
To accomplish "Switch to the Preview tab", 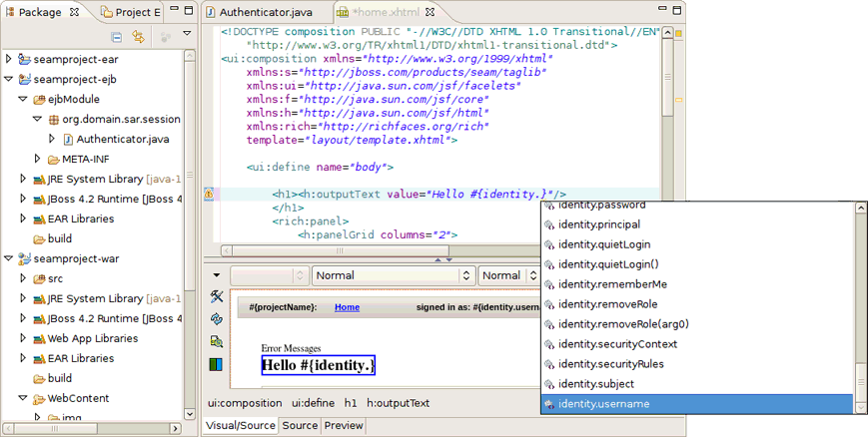I will pos(344,425).
